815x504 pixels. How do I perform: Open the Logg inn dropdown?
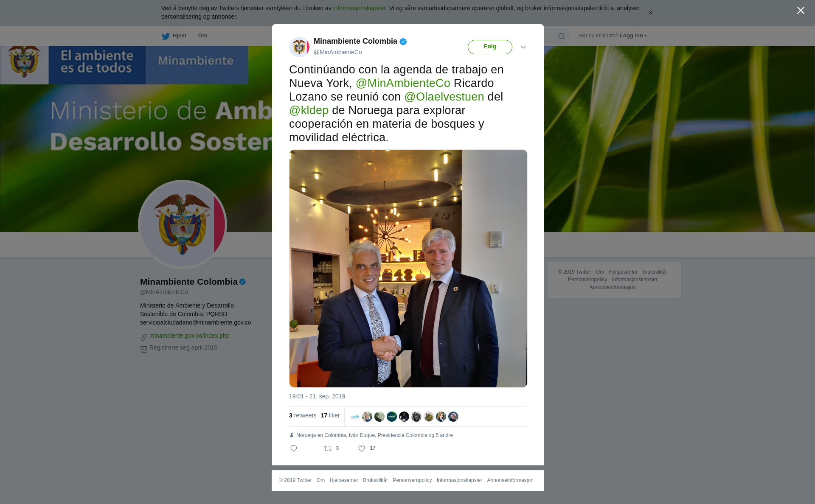click(x=633, y=36)
